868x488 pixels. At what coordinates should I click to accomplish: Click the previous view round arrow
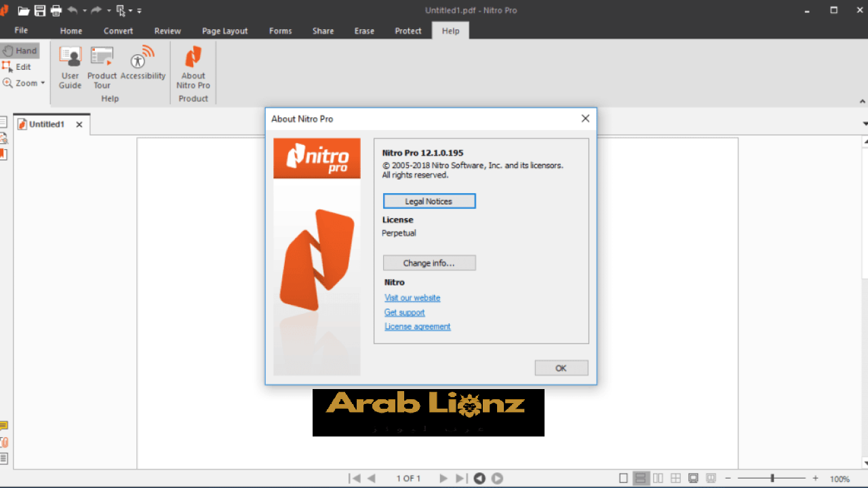479,479
